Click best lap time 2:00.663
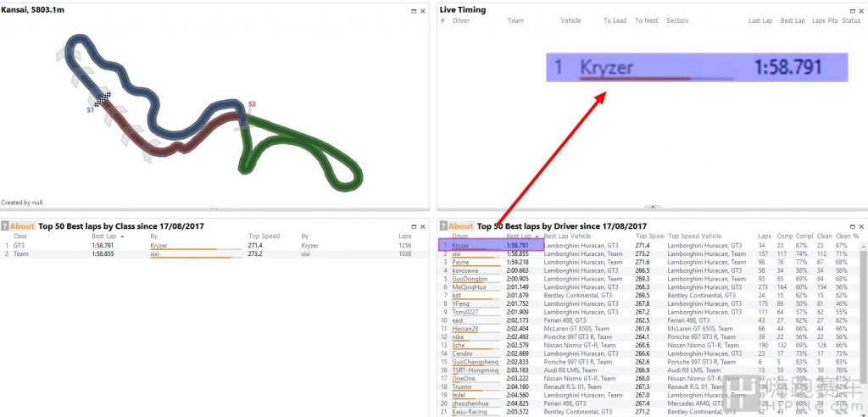 tap(517, 270)
